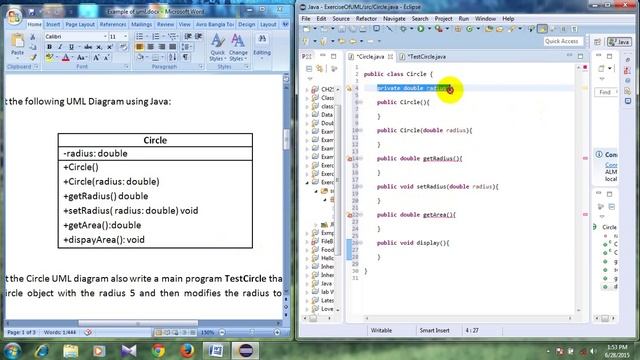
Task: Select Justify alignment in Word
Action: [173, 47]
